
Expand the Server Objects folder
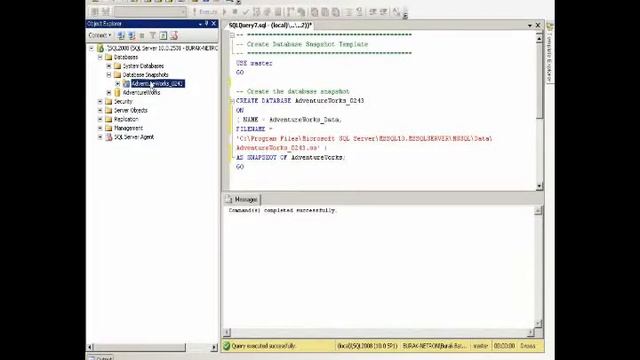[100, 110]
